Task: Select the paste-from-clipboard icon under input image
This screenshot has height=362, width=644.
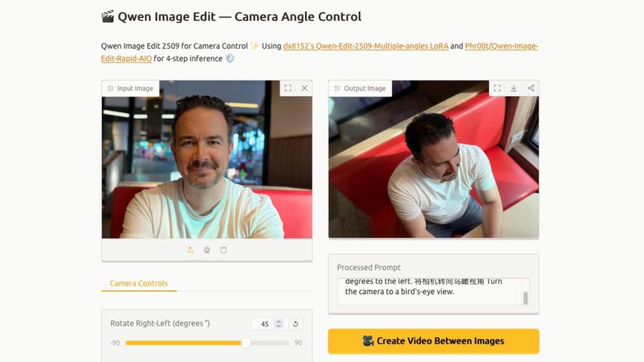Action: coord(223,250)
